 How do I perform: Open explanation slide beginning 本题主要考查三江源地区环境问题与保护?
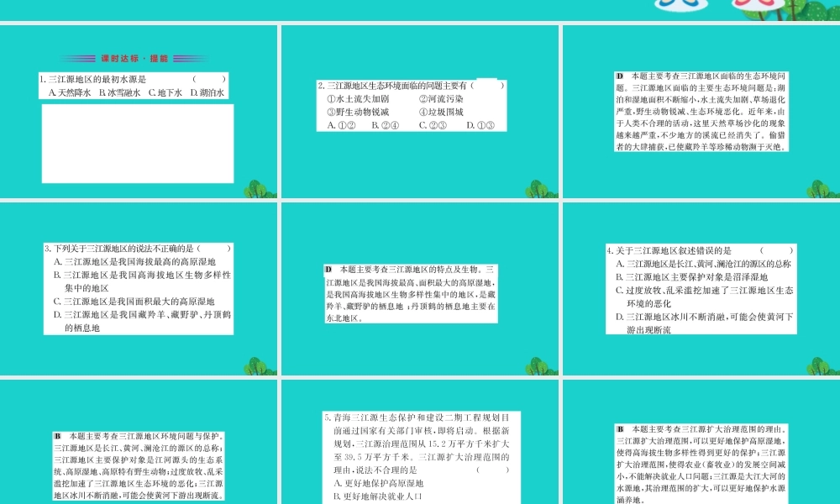pos(139,442)
